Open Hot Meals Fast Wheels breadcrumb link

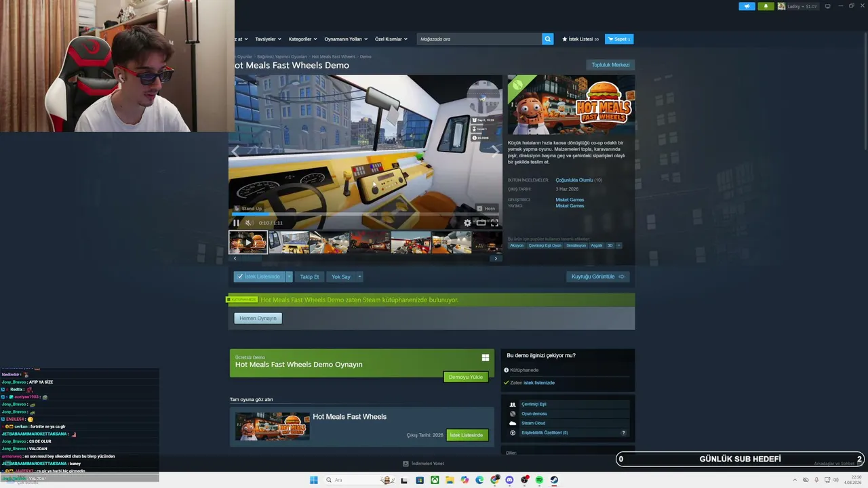[334, 57]
